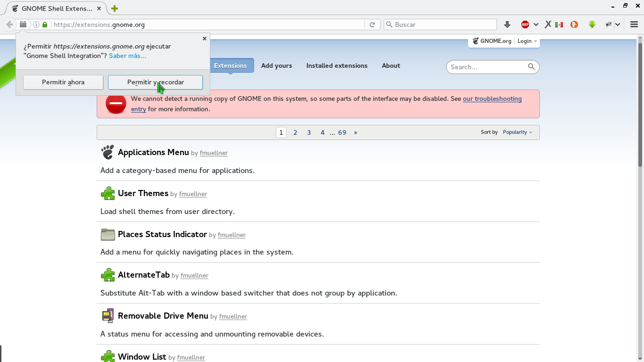Image resolution: width=644 pixels, height=362 pixels.
Task: Open the DuckDuckGo extension icon
Action: 574,25
